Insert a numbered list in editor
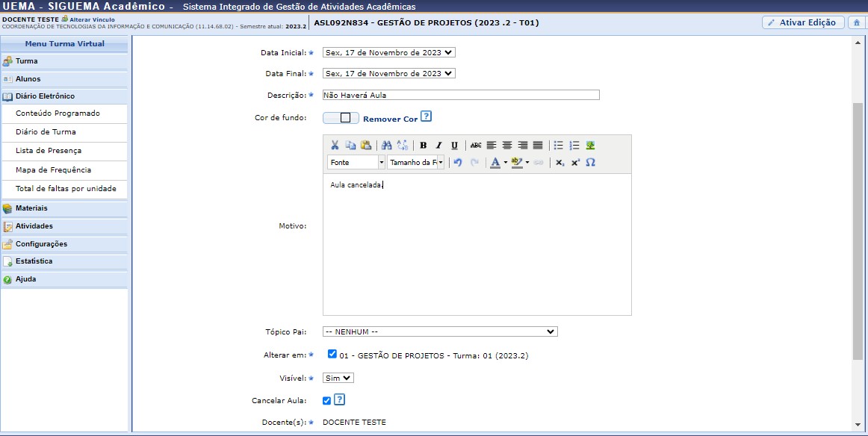 click(574, 146)
